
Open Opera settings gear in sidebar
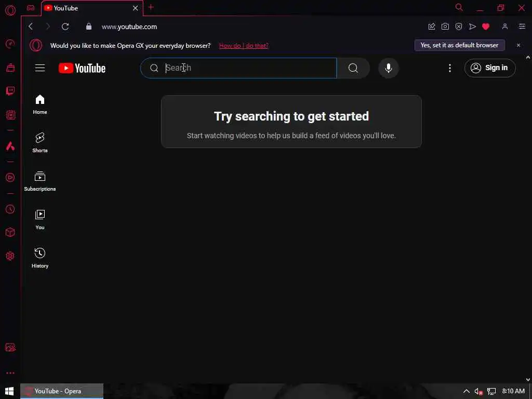click(10, 256)
